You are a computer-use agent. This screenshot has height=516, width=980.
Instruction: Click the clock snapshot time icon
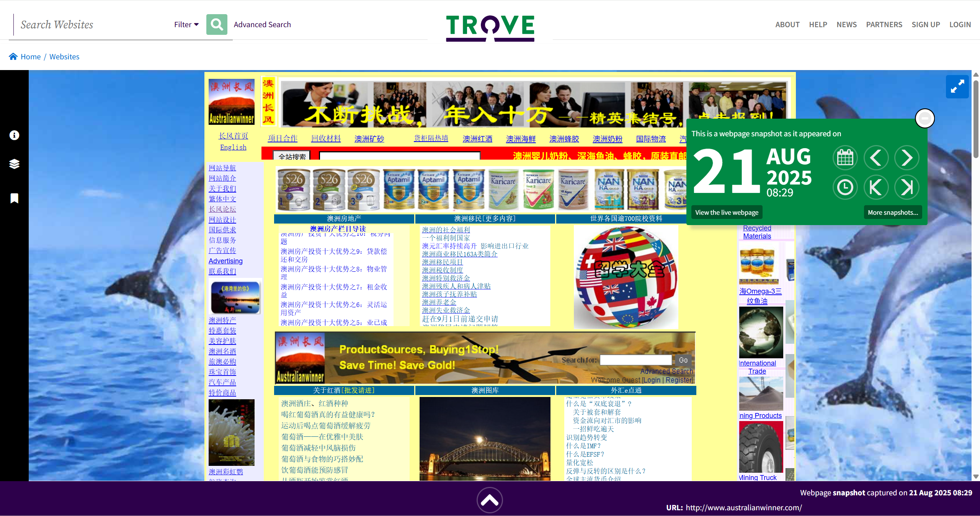tap(845, 188)
